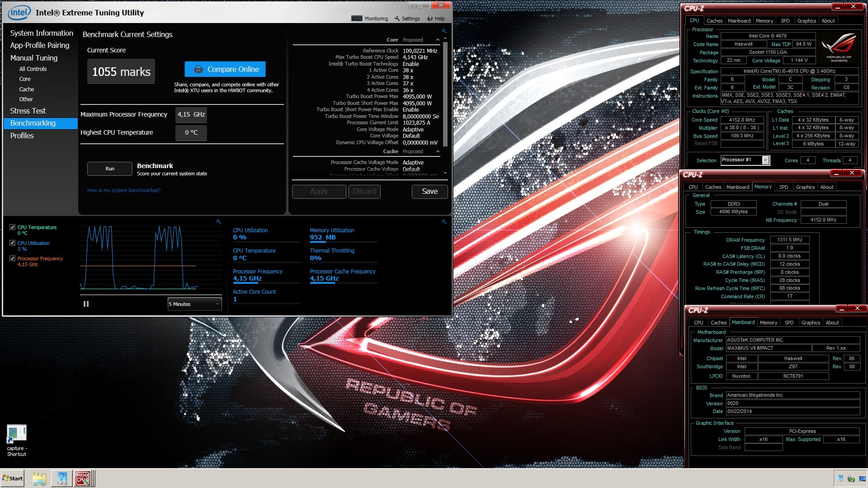Collapse the Cache settings section
868x488 pixels.
(438, 151)
